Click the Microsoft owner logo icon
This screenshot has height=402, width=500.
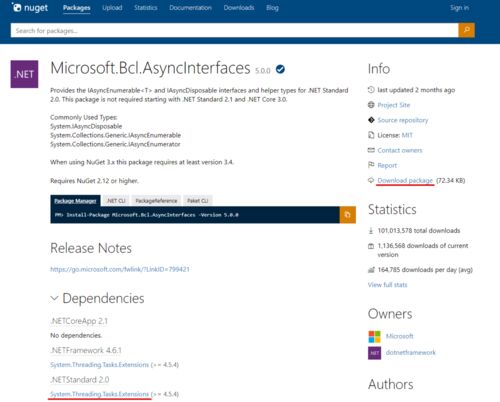pyautogui.click(x=374, y=336)
